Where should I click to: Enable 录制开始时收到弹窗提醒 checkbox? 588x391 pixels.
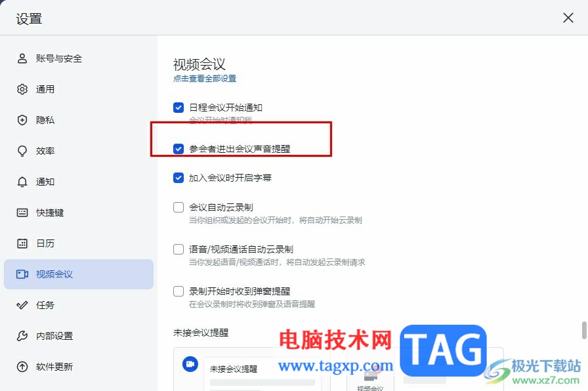coord(178,291)
